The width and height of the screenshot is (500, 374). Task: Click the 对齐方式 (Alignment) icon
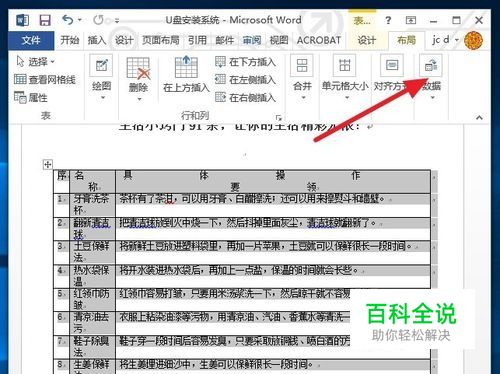[392, 65]
